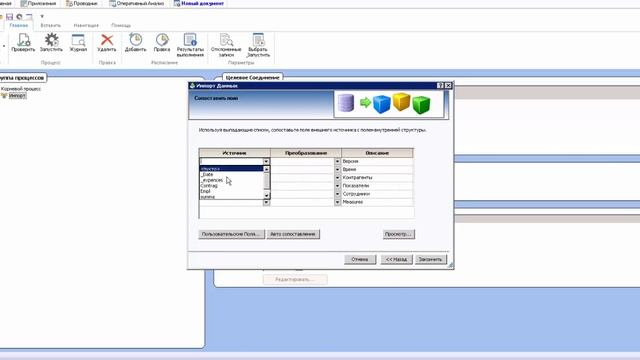The width and height of the screenshot is (640, 360).
Task: Click the Отмена button
Action: tap(360, 259)
